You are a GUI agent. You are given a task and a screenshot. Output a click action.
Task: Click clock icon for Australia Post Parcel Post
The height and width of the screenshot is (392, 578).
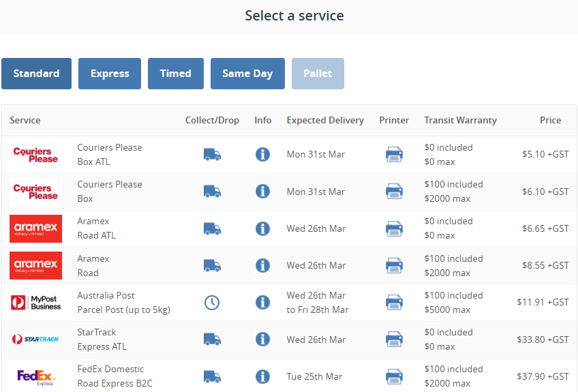[x=212, y=303]
